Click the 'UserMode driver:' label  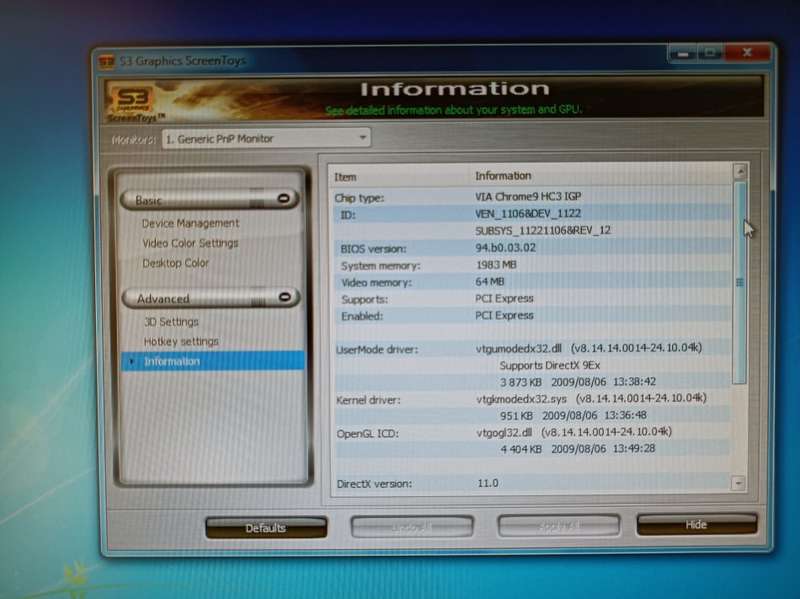[x=377, y=350]
